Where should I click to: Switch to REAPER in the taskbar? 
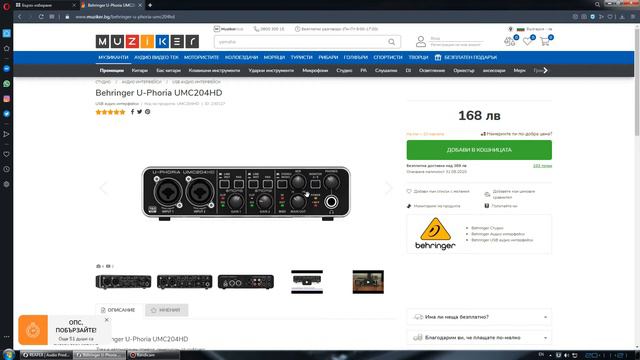coord(46,355)
